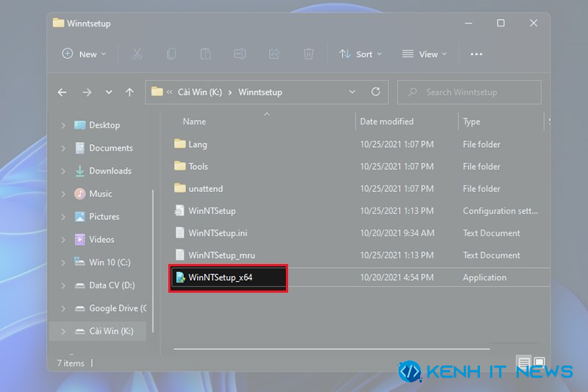Select the Tools folder icon
Image resolution: width=588 pixels, height=392 pixels.
pyautogui.click(x=180, y=165)
